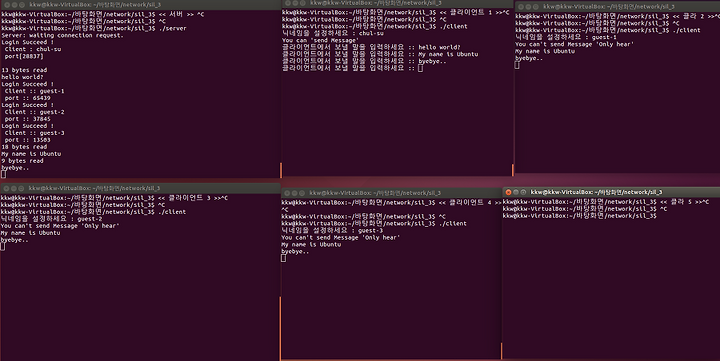Click 'Only hear' message line in guest-1 terminal
This screenshot has height=361, width=720.
(574, 44)
